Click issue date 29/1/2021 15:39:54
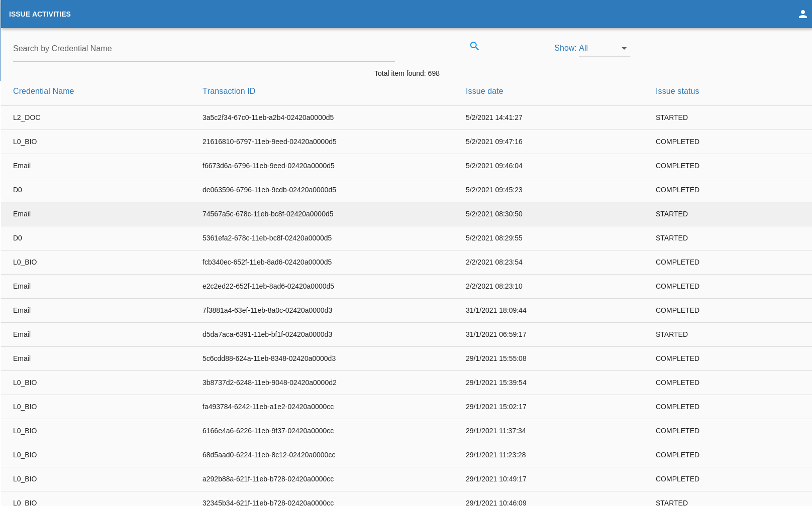 496,383
